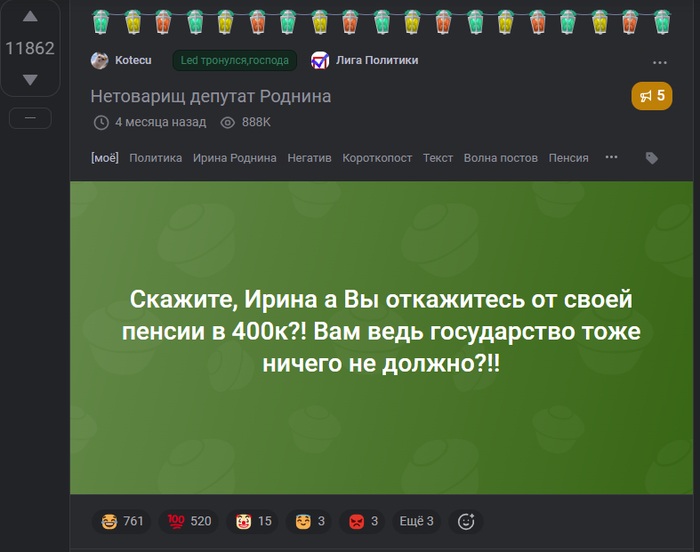Select the Ирина Роднина tag
This screenshot has width=700, height=552.
tap(234, 158)
